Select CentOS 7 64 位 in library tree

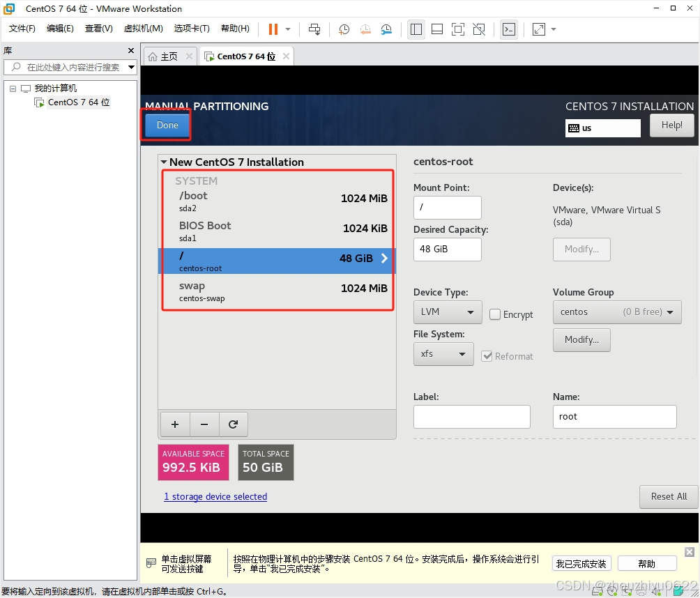tap(79, 102)
